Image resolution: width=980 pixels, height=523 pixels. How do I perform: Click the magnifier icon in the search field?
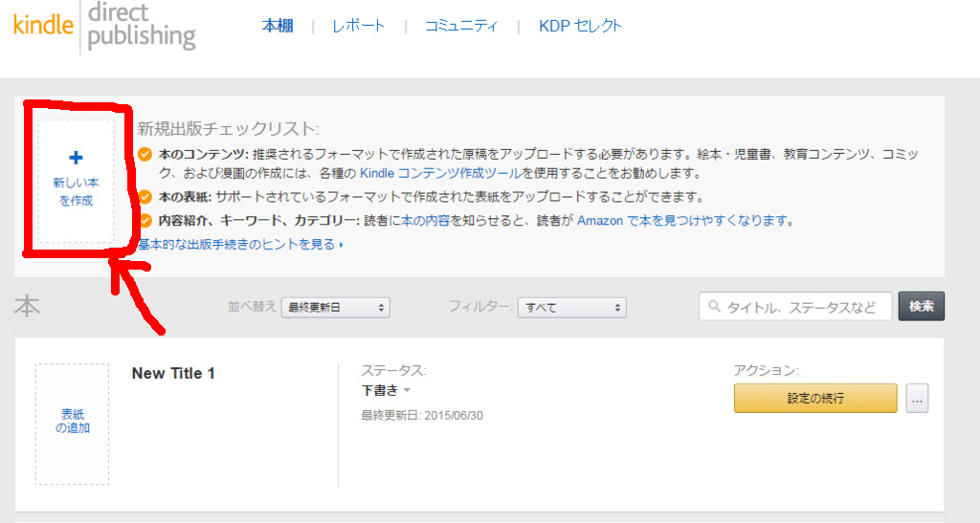coord(714,306)
